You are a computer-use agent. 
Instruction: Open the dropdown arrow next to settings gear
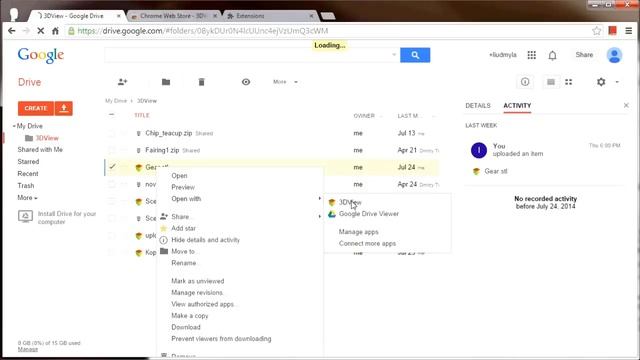617,82
